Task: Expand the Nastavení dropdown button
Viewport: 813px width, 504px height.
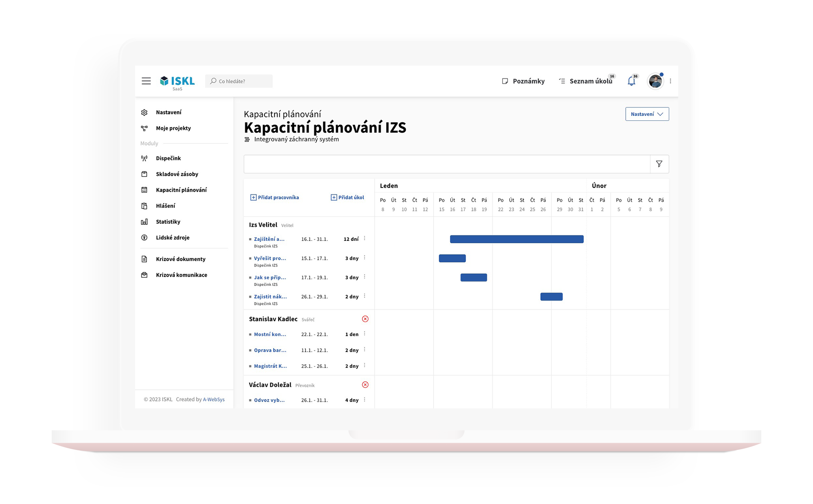Action: (x=647, y=114)
